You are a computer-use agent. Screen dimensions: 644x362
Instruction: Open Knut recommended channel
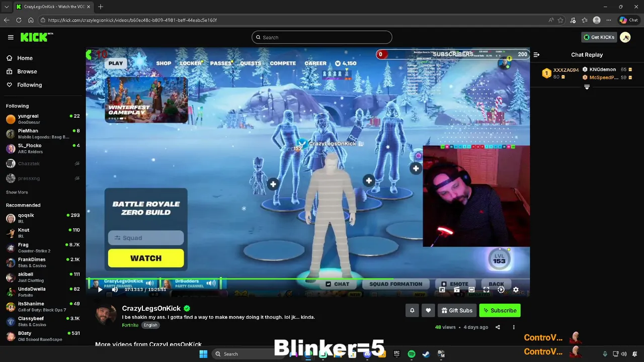click(x=43, y=233)
